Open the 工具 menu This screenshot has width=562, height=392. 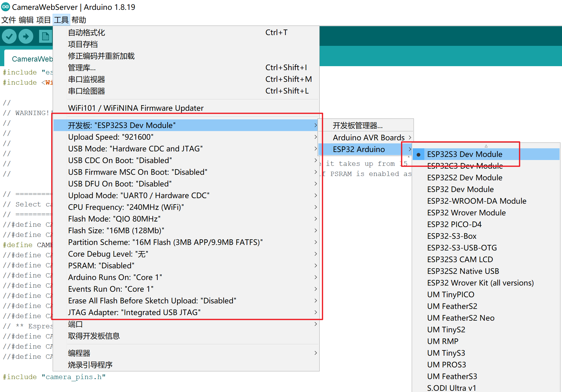pos(61,20)
